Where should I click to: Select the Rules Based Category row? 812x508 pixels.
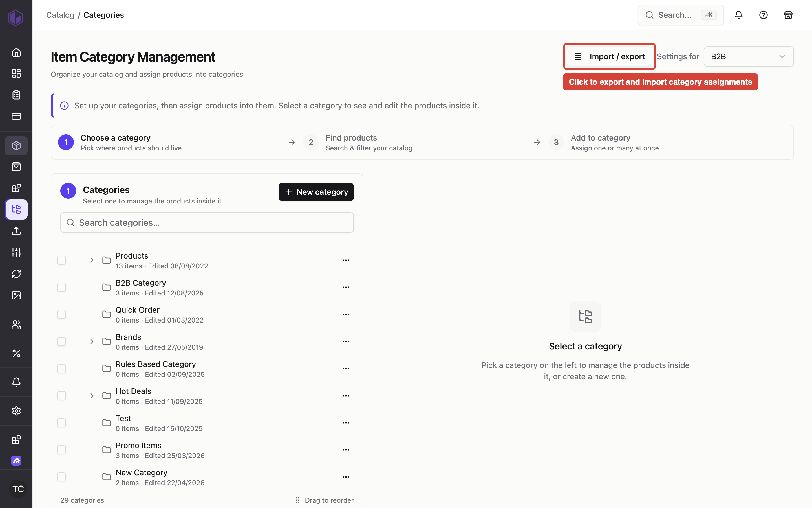point(207,369)
